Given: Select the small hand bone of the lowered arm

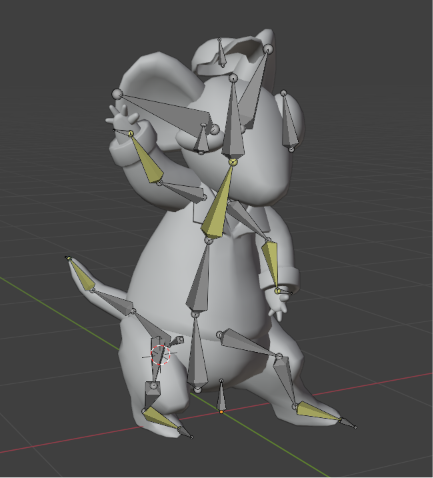Looking at the screenshot, I should (x=285, y=292).
